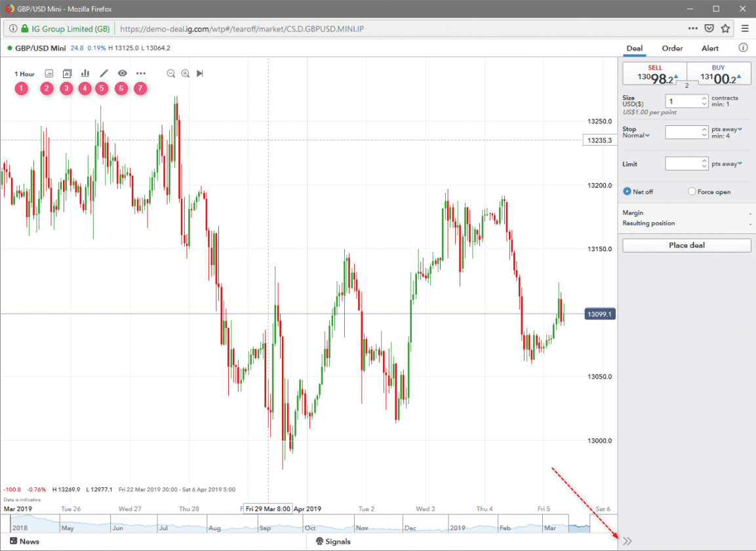Screen dimensions: 756x551
Task: Click the chart comparison icon
Action: click(x=67, y=73)
